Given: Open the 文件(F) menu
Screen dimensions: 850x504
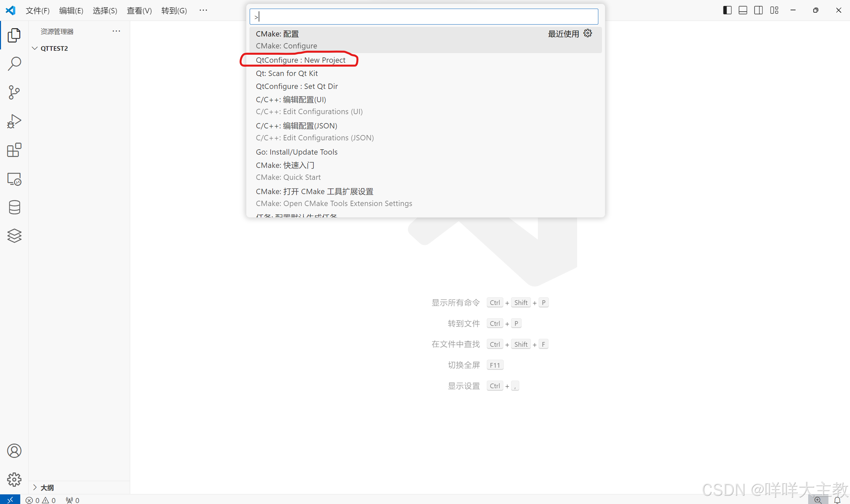Looking at the screenshot, I should 38,11.
